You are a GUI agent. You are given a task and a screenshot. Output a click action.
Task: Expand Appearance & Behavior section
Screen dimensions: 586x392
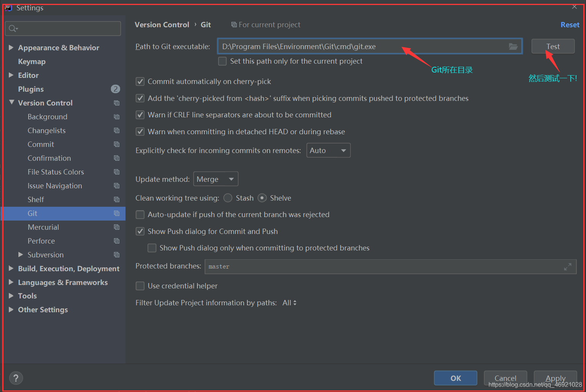click(x=11, y=48)
